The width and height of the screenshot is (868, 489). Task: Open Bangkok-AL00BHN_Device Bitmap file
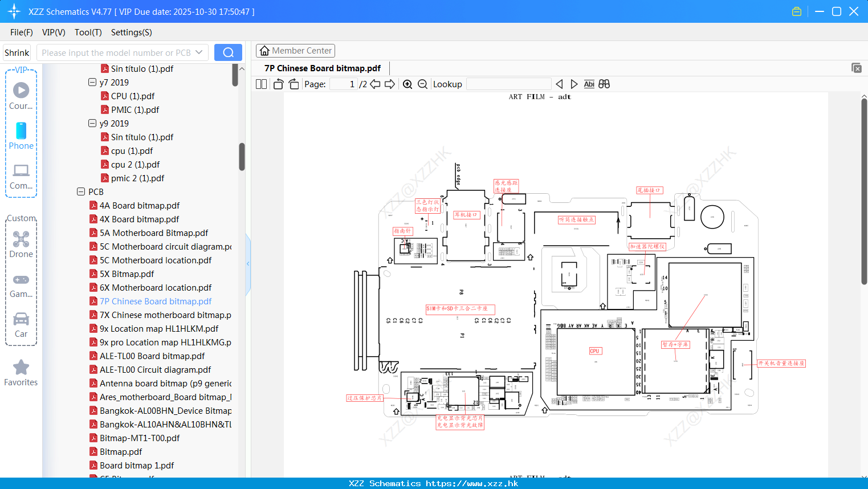coord(166,410)
